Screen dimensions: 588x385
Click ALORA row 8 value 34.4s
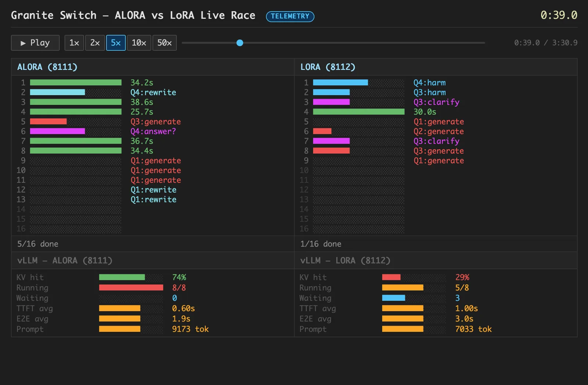[x=142, y=151]
